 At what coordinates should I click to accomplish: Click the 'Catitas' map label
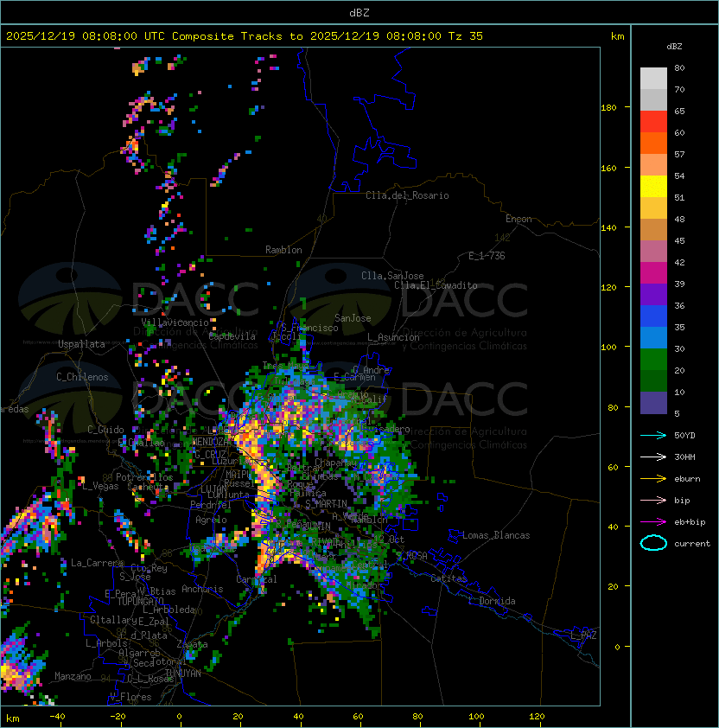(449, 578)
